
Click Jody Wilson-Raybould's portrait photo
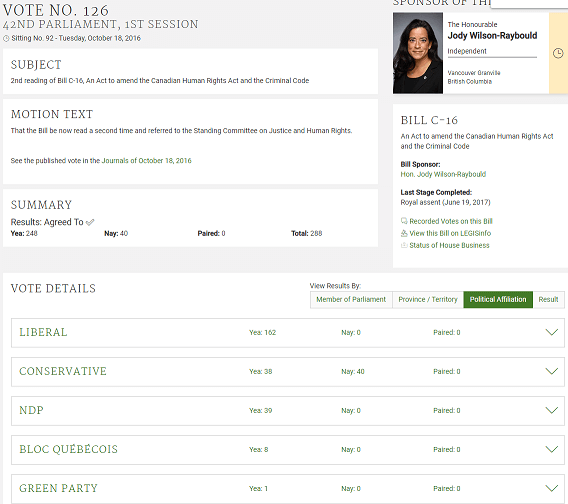[x=418, y=53]
